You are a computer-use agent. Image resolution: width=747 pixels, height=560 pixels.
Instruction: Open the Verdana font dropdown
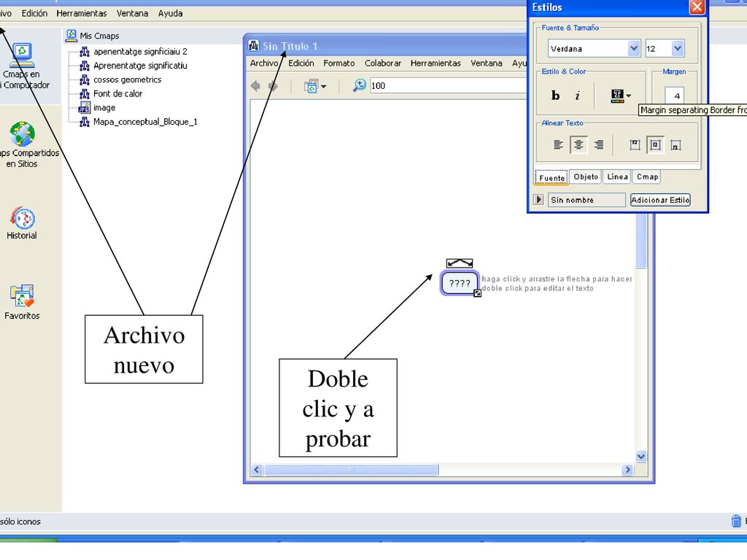(x=634, y=48)
